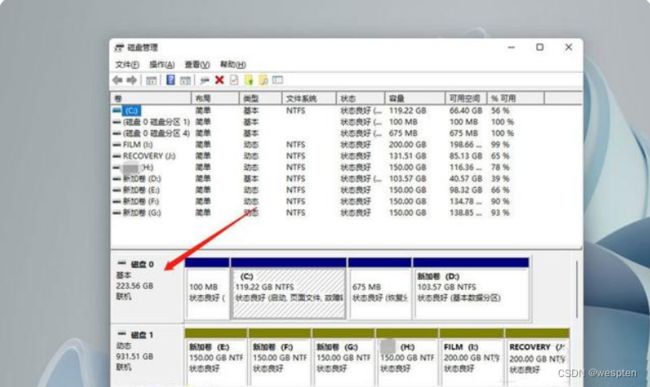
Task: Maximize the 磁盘管理 window
Action: (x=540, y=47)
